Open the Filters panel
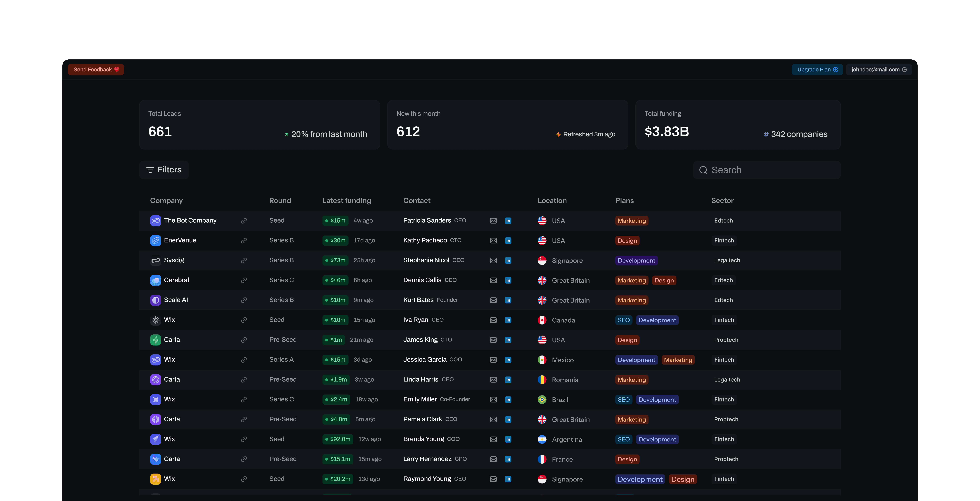Viewport: 980px width, 501px height. [x=164, y=170]
